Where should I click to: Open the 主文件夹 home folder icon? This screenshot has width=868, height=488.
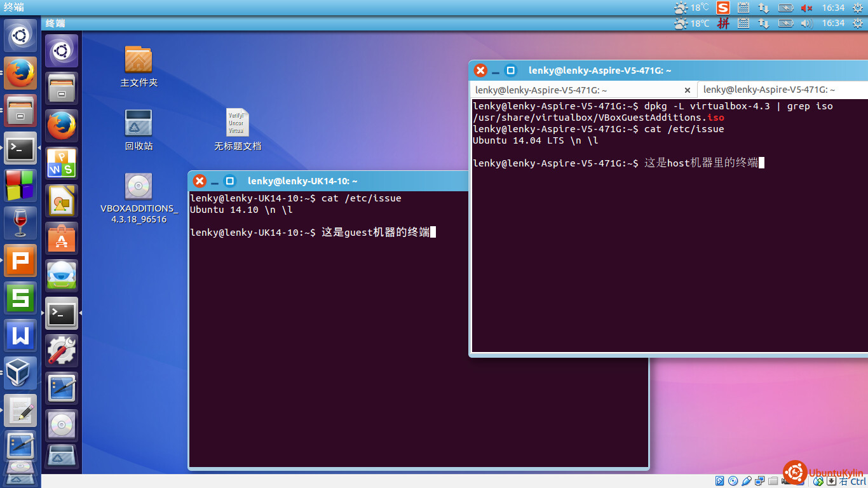[139, 60]
